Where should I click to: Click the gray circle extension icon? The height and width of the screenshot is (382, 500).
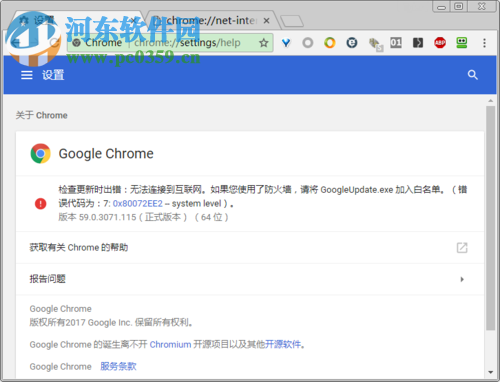pos(308,43)
